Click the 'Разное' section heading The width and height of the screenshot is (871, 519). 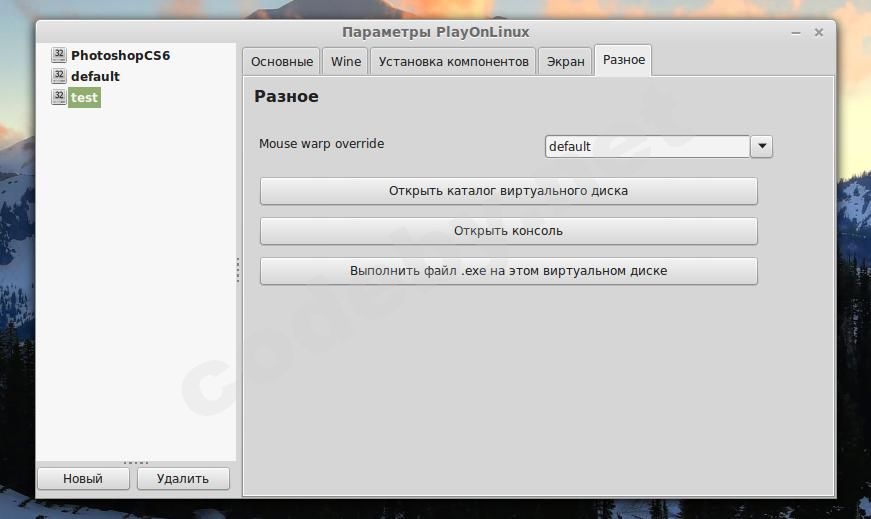[x=286, y=96]
